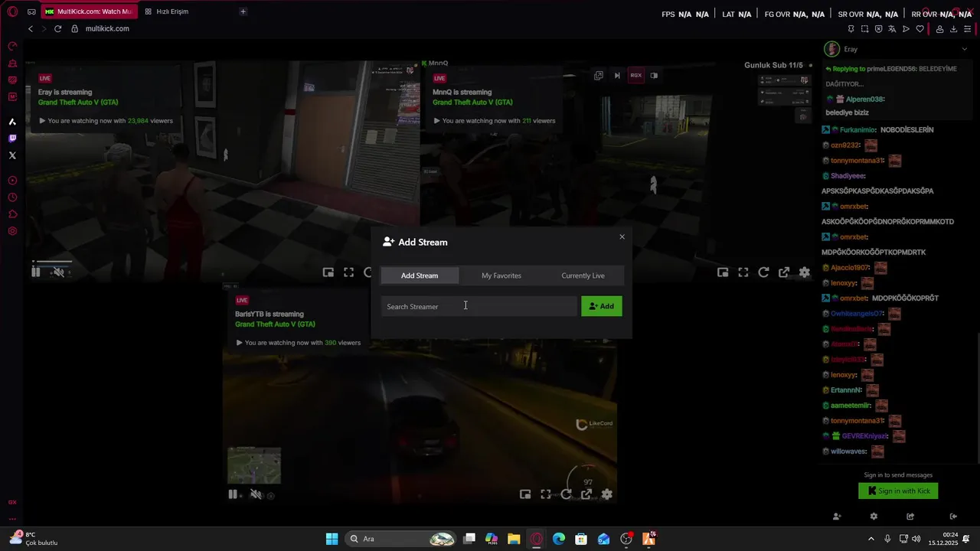Toggle the RGX overlay button
The image size is (980, 551).
coord(635,75)
